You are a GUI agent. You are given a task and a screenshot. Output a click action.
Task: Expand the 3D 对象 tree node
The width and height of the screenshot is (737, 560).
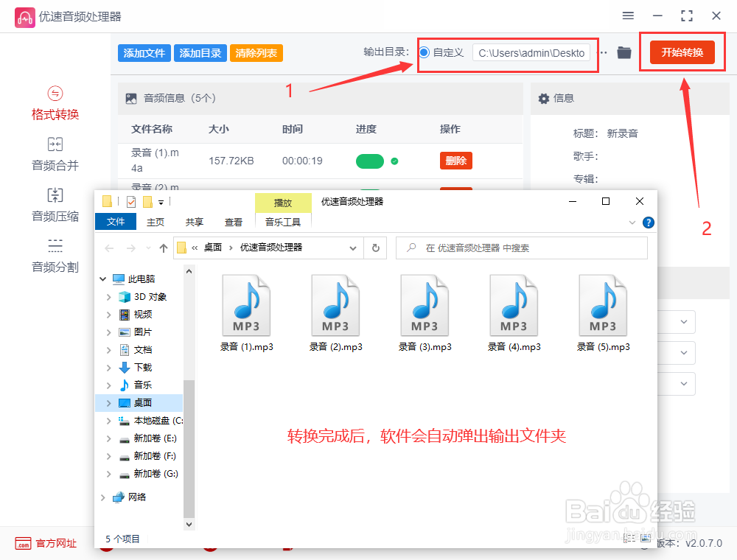coord(108,297)
